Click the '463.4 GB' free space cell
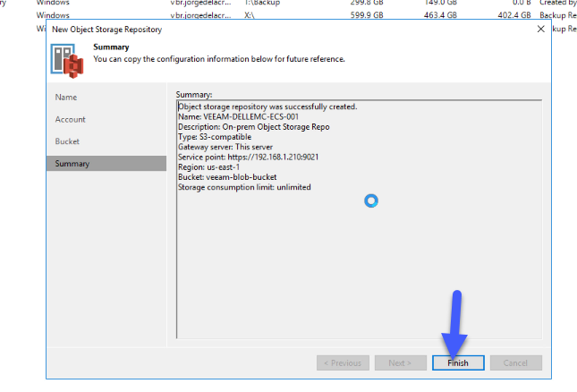This screenshot has height=392, width=577. (440, 15)
